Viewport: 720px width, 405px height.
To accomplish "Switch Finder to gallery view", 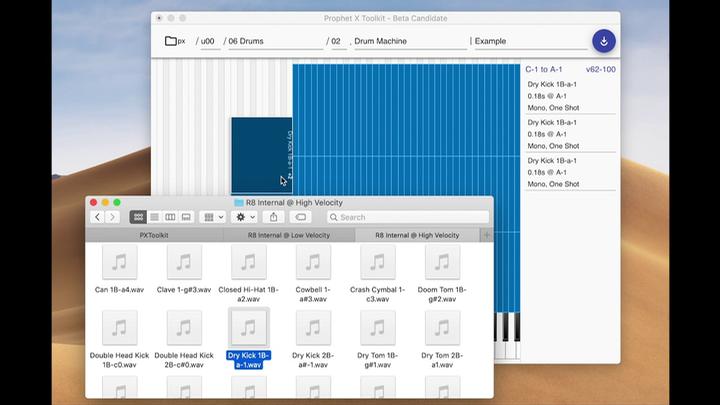I will click(x=186, y=217).
